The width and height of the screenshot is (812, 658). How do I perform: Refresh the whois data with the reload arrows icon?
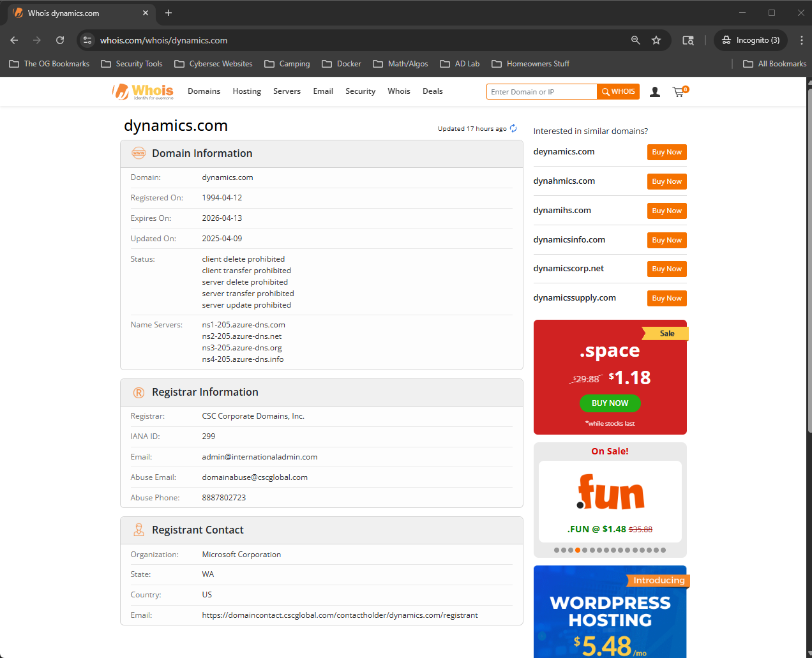513,128
